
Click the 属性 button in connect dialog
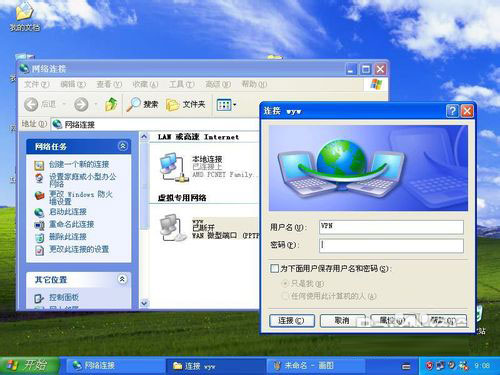coord(393,321)
